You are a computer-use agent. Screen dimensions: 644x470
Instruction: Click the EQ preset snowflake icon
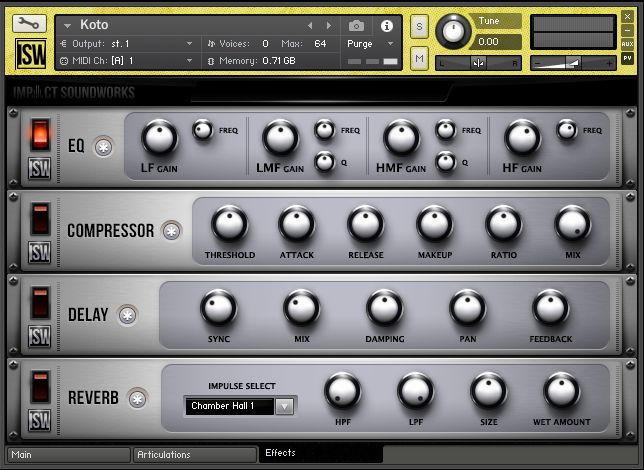click(x=104, y=147)
